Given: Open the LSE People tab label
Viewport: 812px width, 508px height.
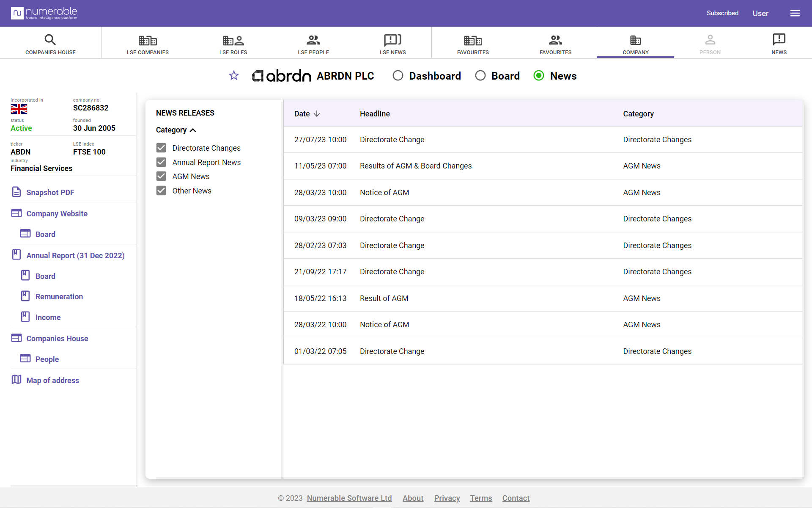Looking at the screenshot, I should pyautogui.click(x=313, y=52).
